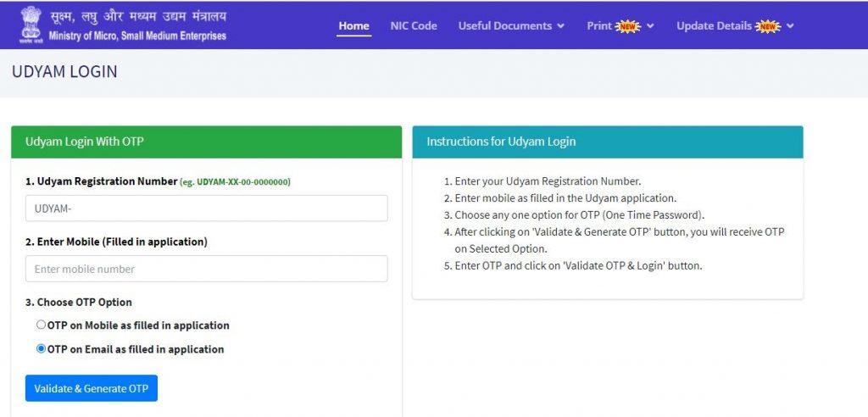
Task: Click the Emblem of India logo
Action: 32,25
